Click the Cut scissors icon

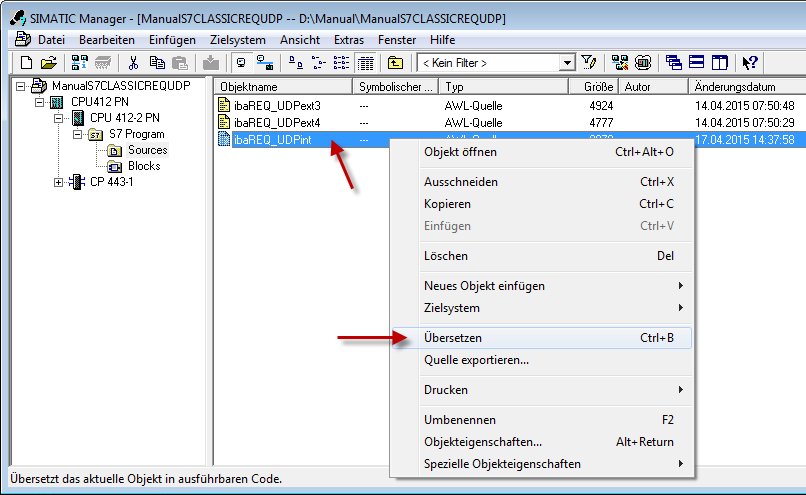[133, 63]
